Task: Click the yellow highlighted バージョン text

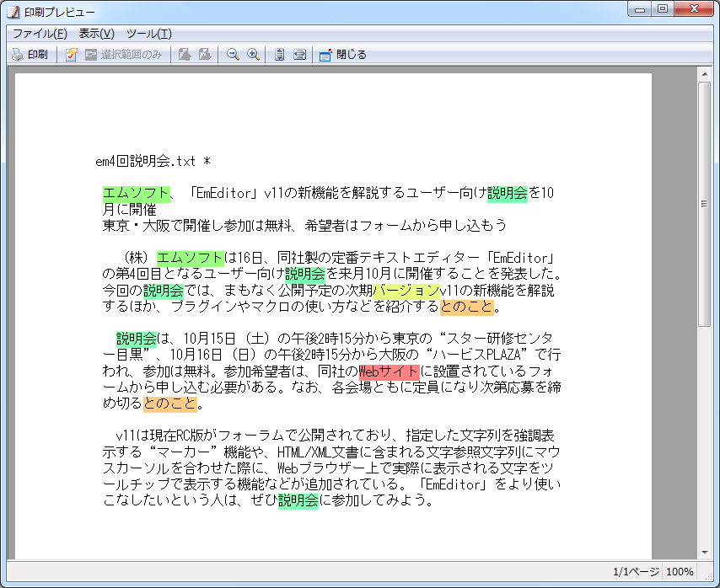Action: 406,291
